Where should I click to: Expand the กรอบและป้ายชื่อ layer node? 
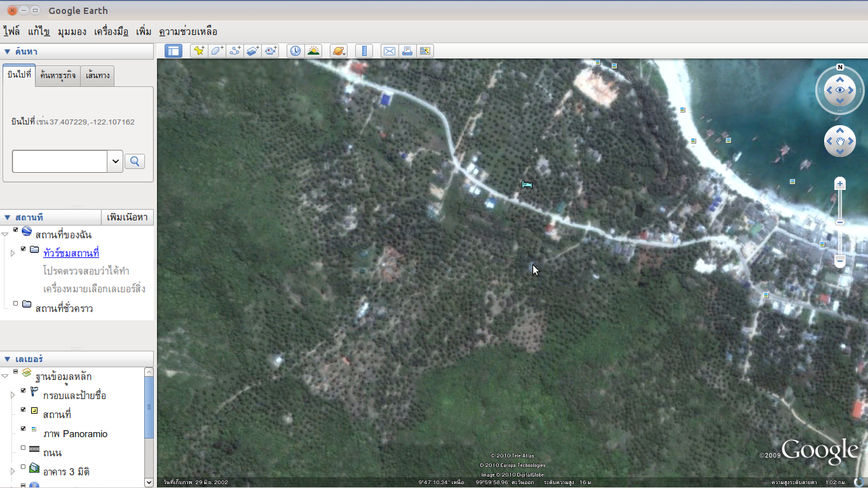(x=13, y=395)
